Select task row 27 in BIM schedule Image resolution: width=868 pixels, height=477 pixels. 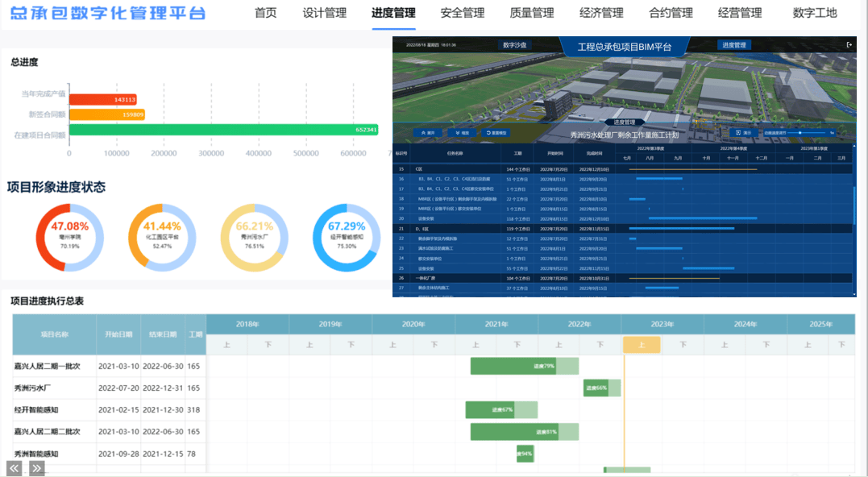pyautogui.click(x=623, y=288)
